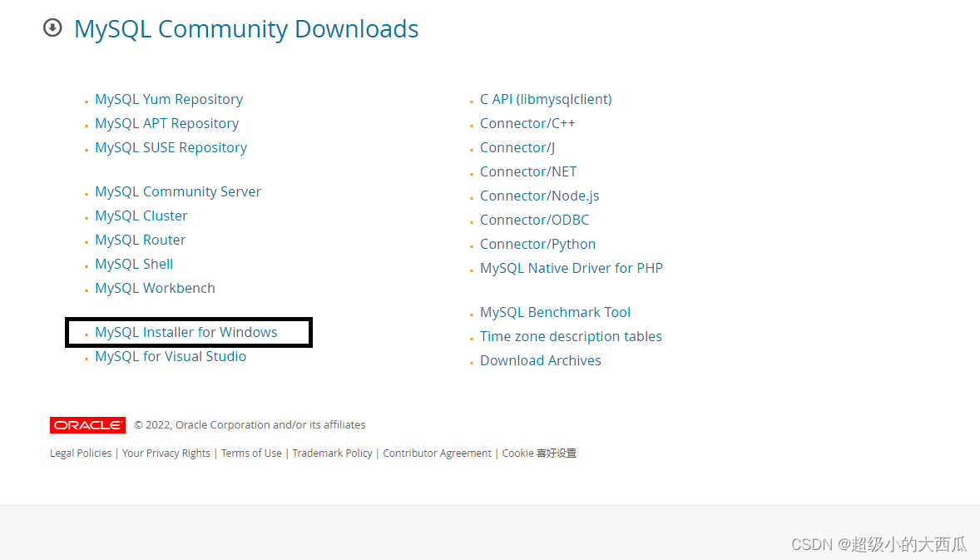Image resolution: width=980 pixels, height=560 pixels.
Task: Go to MySQL Community Server downloads
Action: [178, 192]
